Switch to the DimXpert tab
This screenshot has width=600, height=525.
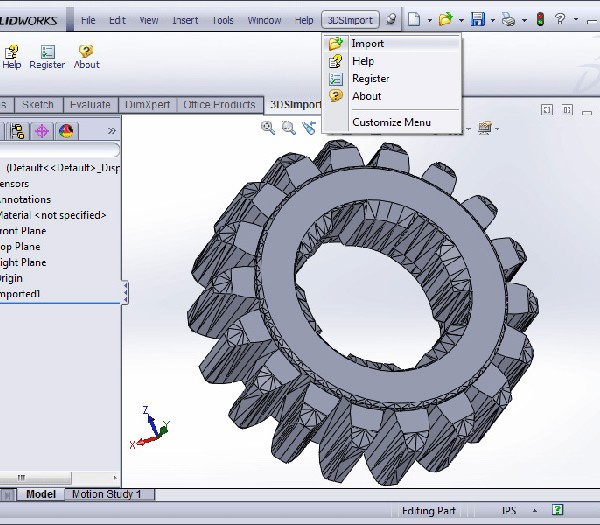[147, 105]
